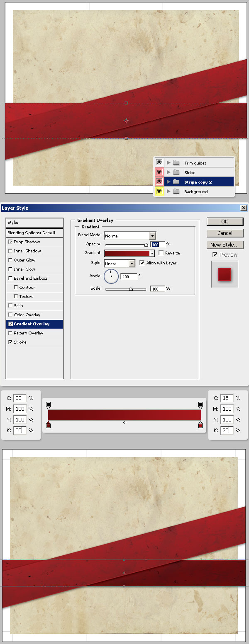249x644 pixels.
Task: Enable the Reverse checkbox
Action: pos(161,253)
